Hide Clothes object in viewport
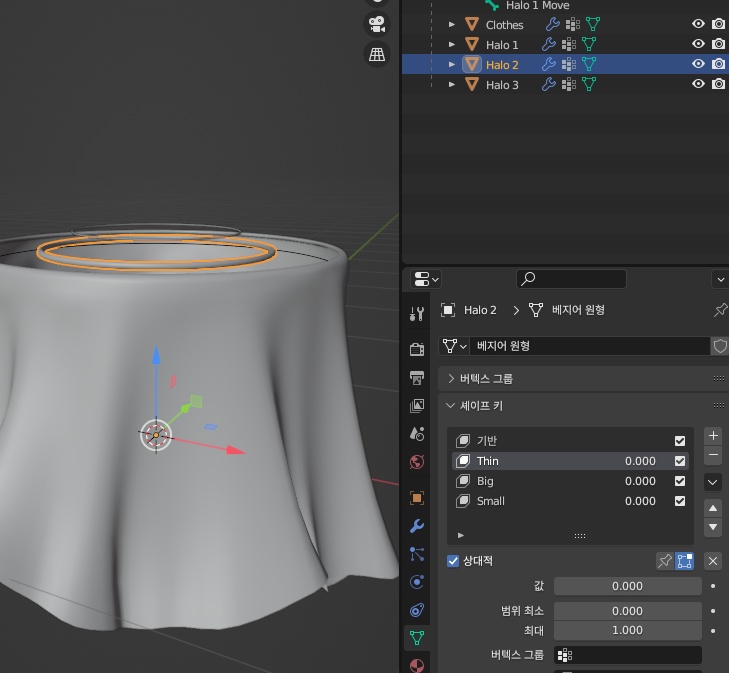This screenshot has width=729, height=673. (698, 24)
